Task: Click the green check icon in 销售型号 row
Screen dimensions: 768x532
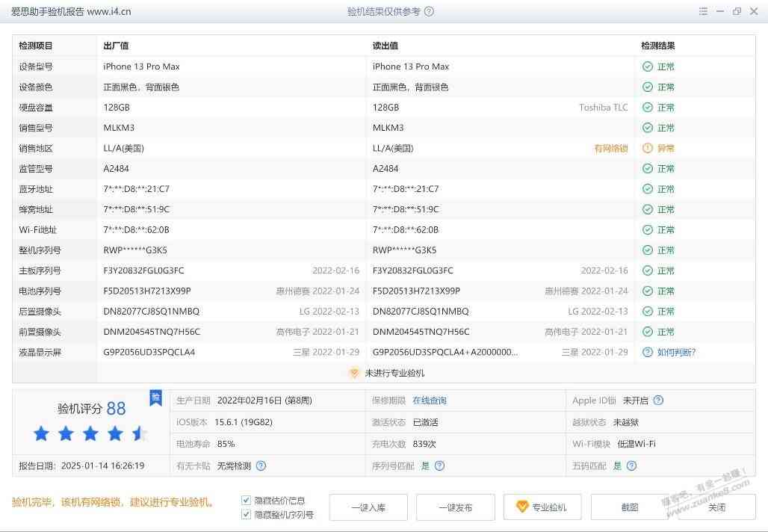Action: 648,128
